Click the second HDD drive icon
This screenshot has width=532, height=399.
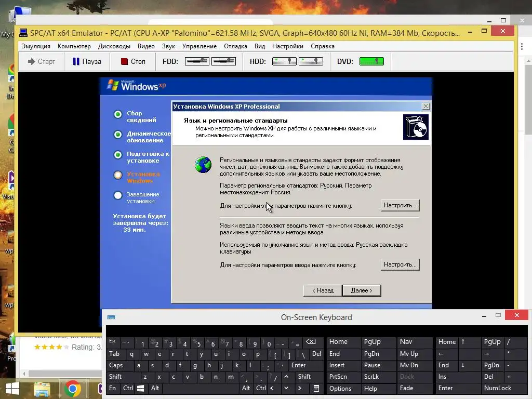pos(311,61)
